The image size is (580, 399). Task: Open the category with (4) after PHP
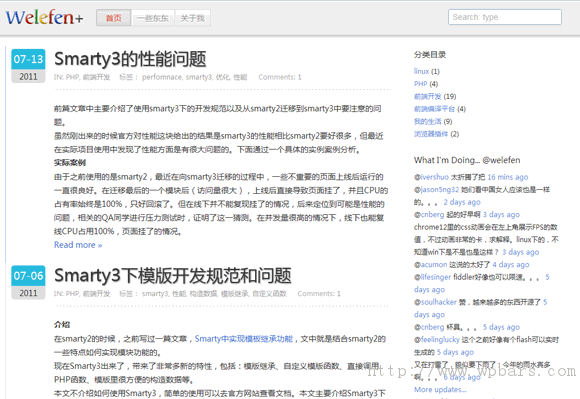(x=434, y=109)
